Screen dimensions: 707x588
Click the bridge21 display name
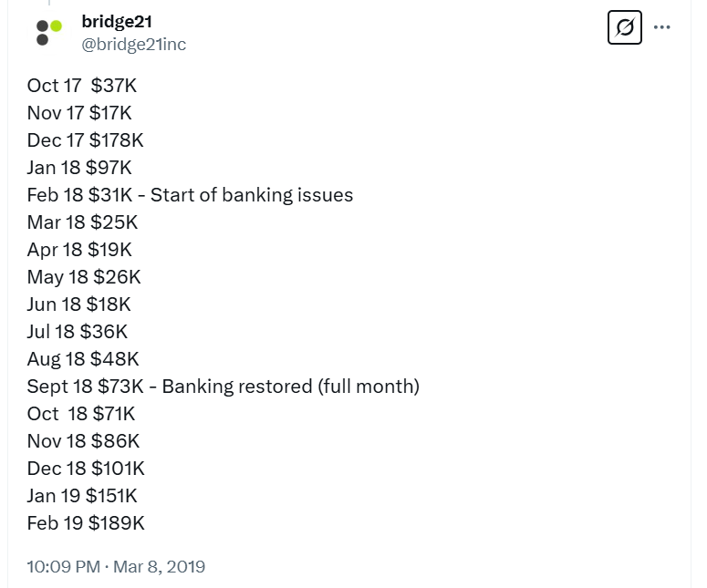(x=117, y=22)
